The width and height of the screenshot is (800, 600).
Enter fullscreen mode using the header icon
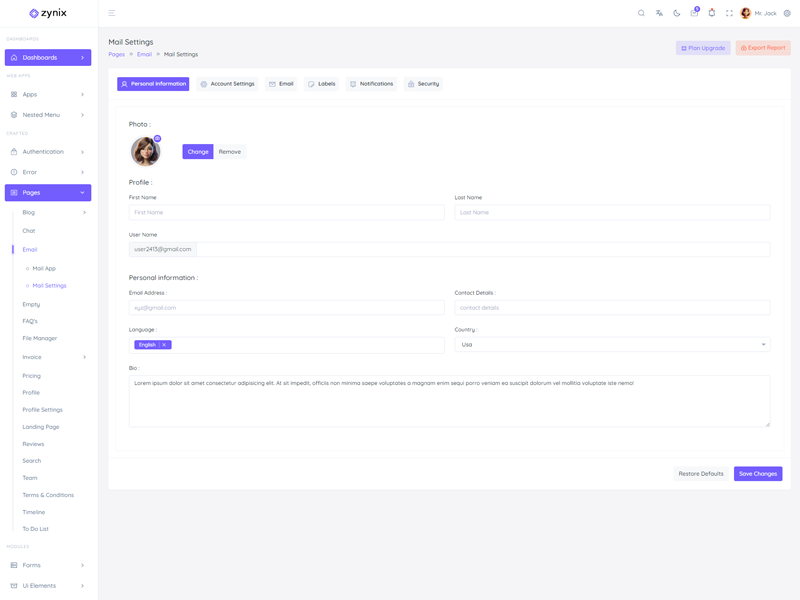[x=729, y=13]
